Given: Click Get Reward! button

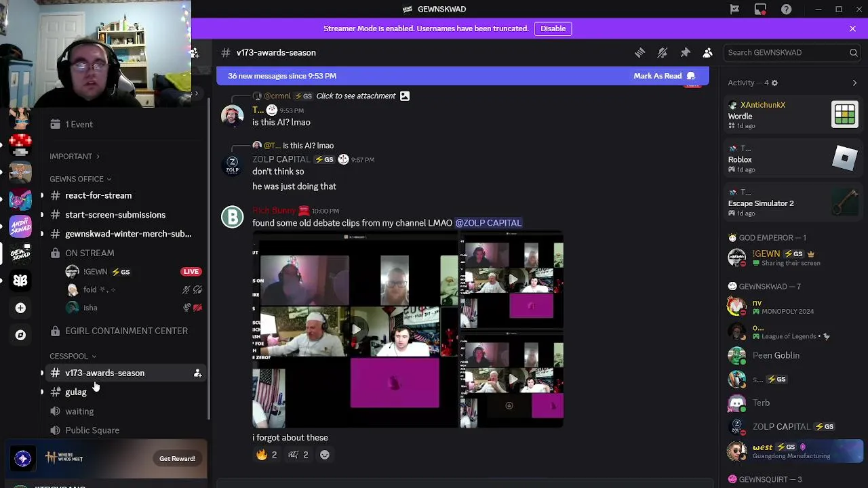Looking at the screenshot, I should coord(177,459).
